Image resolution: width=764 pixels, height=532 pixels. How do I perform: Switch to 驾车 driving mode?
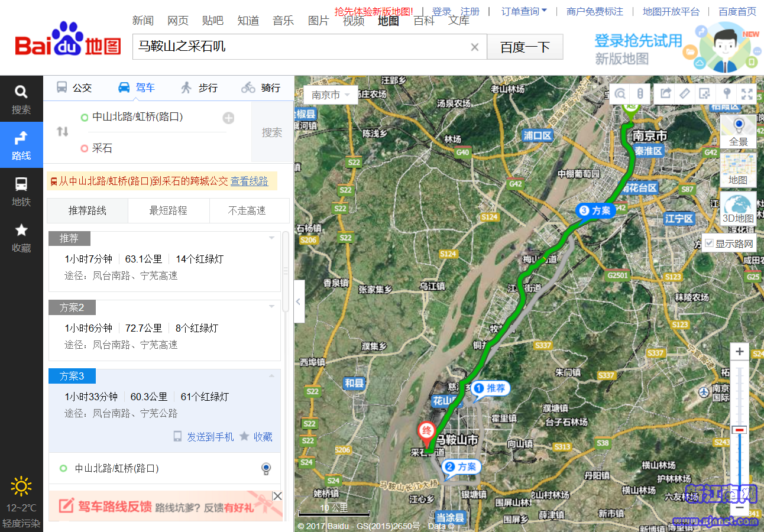click(x=137, y=87)
